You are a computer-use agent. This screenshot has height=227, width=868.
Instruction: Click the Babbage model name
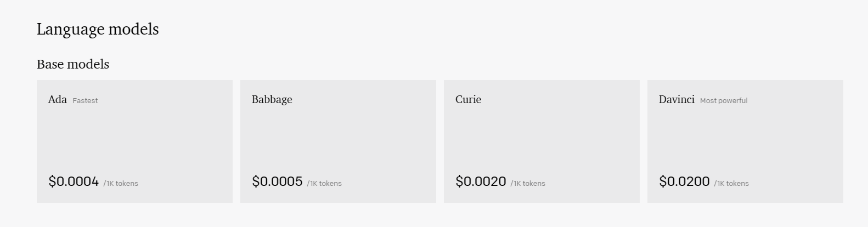pos(272,100)
